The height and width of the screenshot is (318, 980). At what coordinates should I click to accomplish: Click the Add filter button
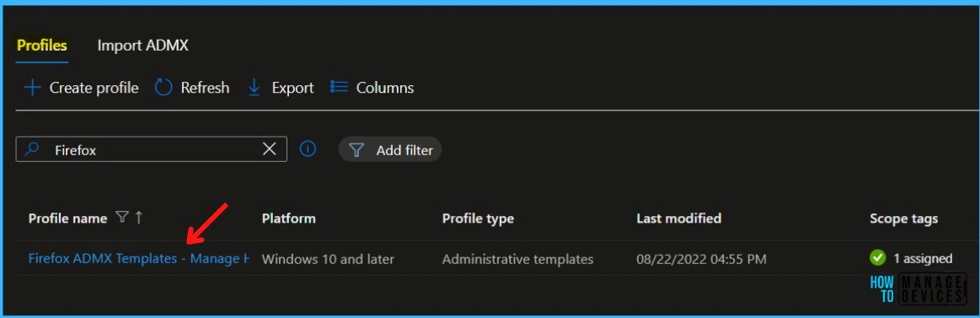390,149
